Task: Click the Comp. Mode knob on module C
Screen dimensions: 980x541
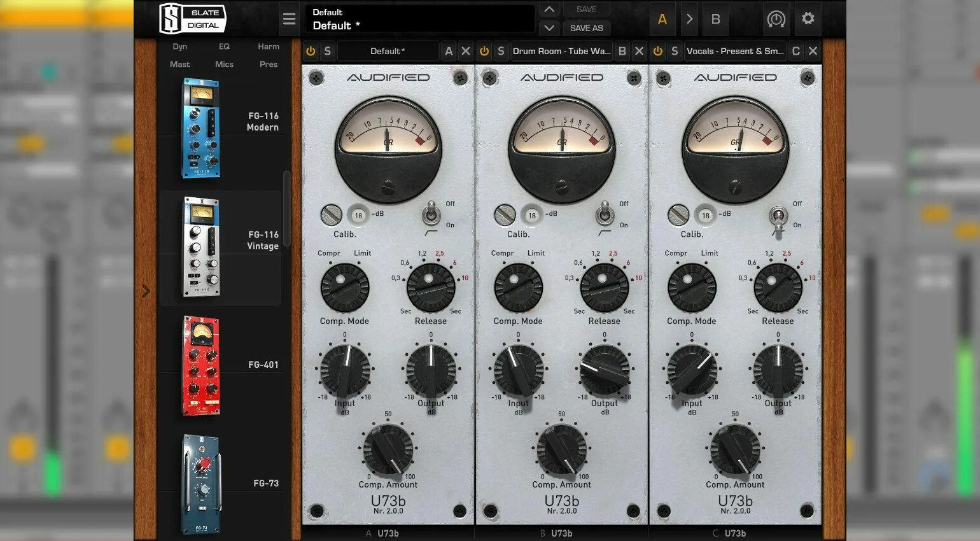Action: [x=692, y=288]
